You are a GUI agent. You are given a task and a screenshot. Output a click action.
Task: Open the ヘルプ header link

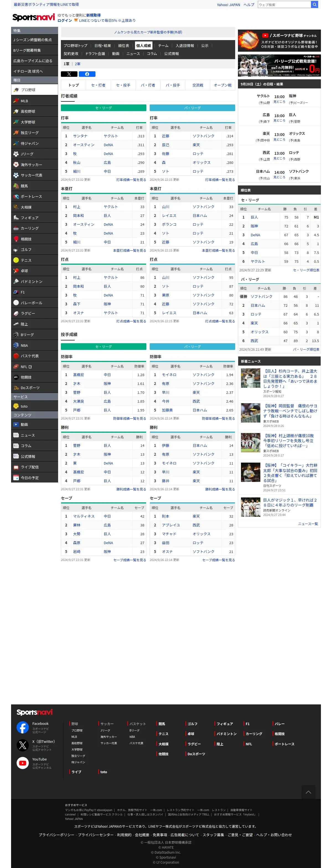(x=249, y=5)
